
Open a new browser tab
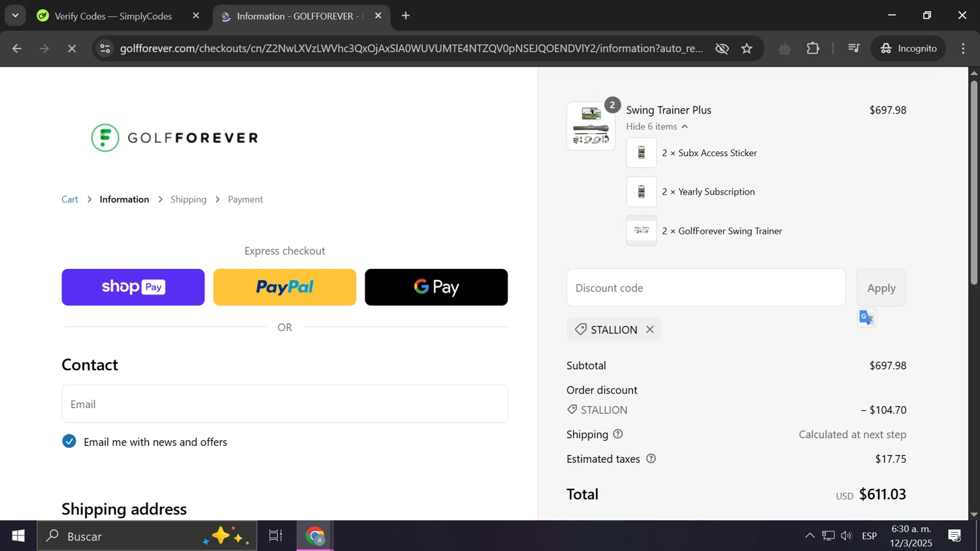tap(406, 16)
